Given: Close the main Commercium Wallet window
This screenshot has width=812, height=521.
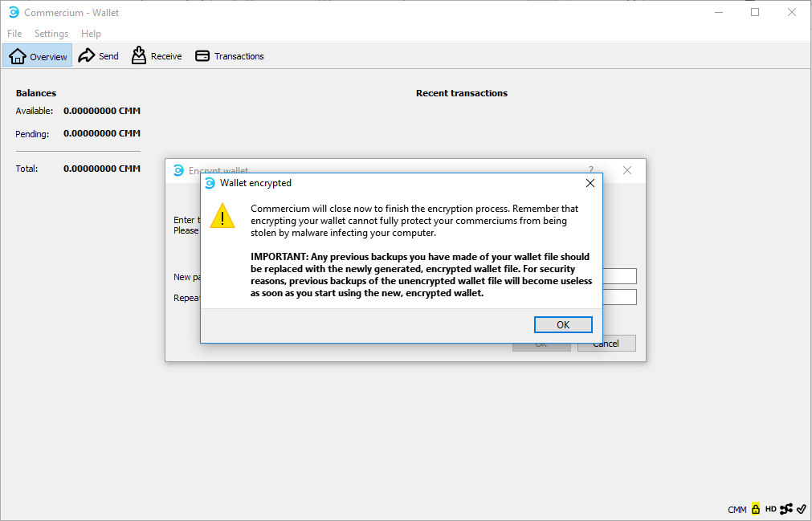Looking at the screenshot, I should pos(792,12).
